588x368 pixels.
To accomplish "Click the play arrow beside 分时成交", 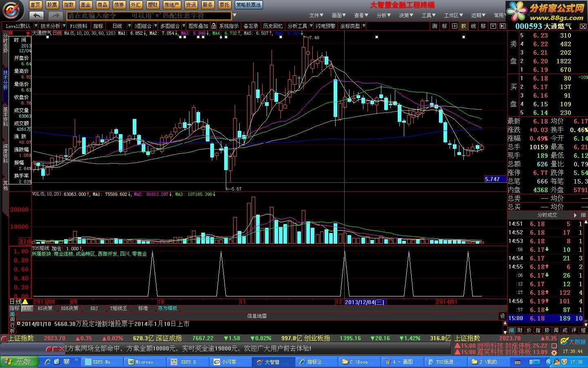I will coord(575,215).
